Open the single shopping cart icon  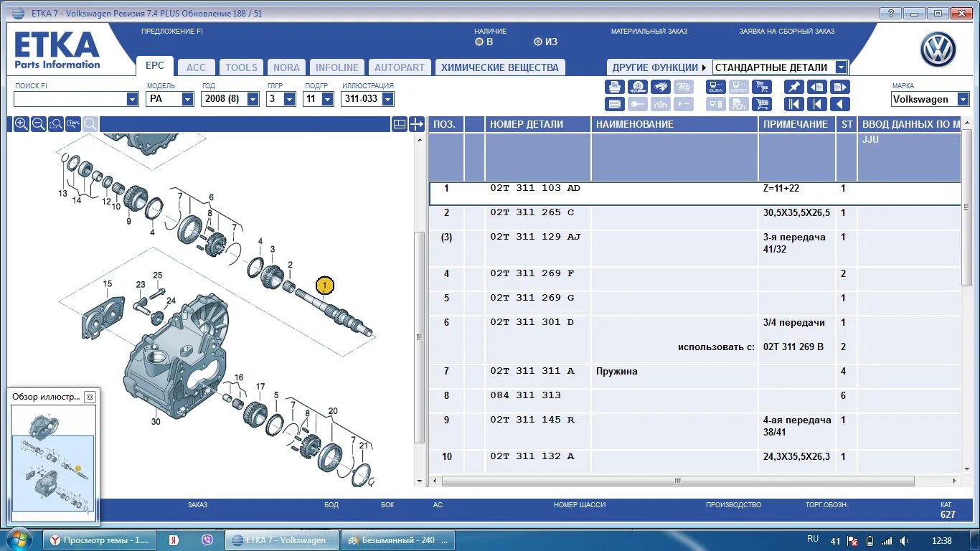pos(762,104)
